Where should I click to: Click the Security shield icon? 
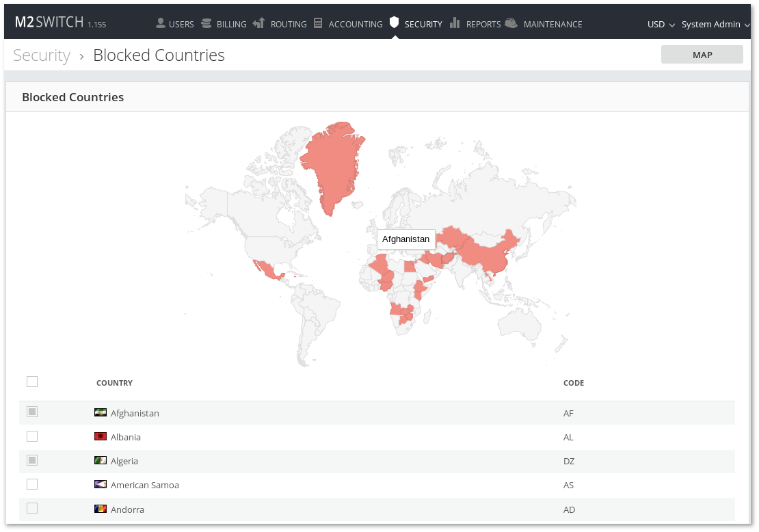394,23
